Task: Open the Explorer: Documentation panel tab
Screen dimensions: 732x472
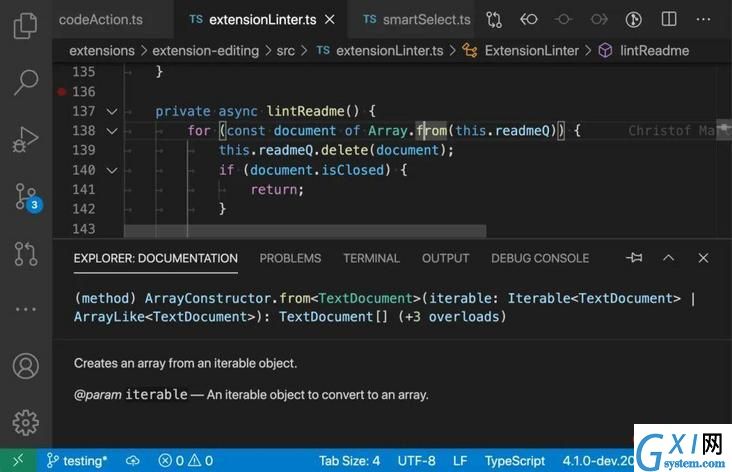Action: coord(155,258)
